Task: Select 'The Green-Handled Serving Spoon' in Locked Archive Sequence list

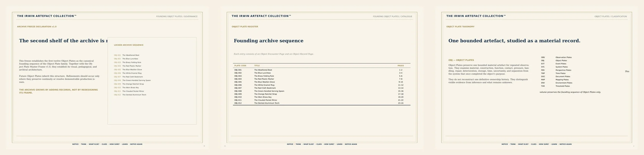Action: pos(137,80)
